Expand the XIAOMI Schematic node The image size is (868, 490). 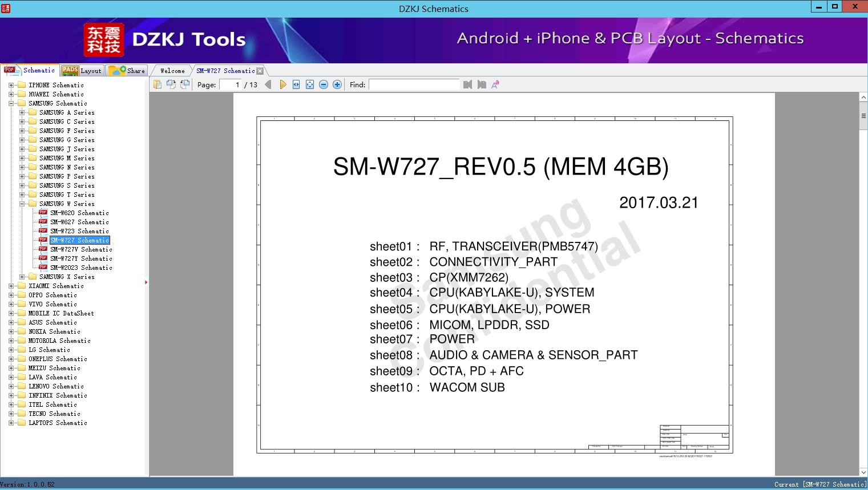[x=11, y=286]
